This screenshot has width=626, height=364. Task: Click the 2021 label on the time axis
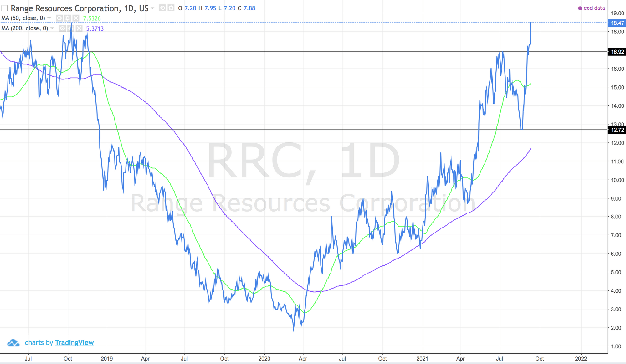click(422, 359)
